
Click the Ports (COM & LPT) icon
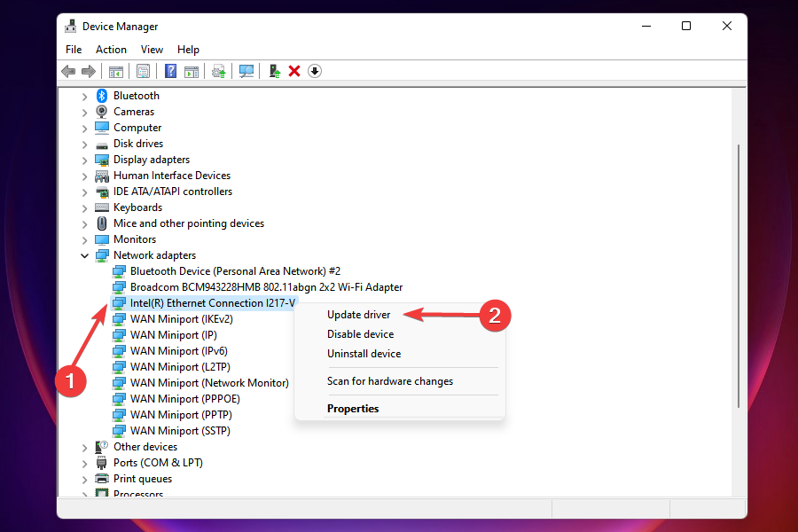(102, 463)
